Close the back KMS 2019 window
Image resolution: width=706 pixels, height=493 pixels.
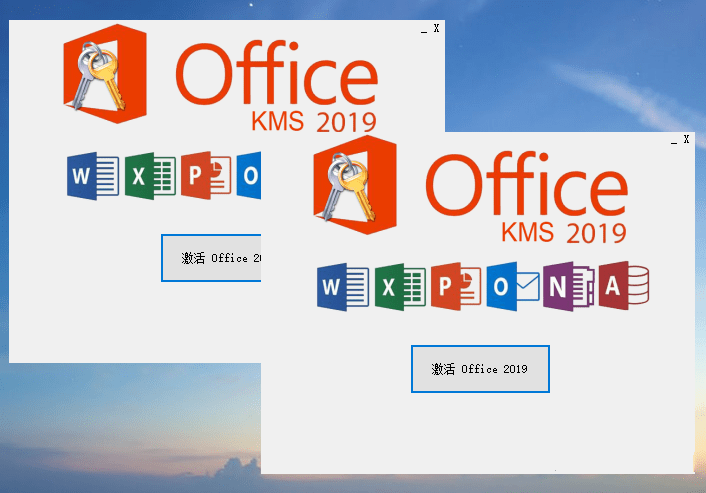click(x=436, y=28)
